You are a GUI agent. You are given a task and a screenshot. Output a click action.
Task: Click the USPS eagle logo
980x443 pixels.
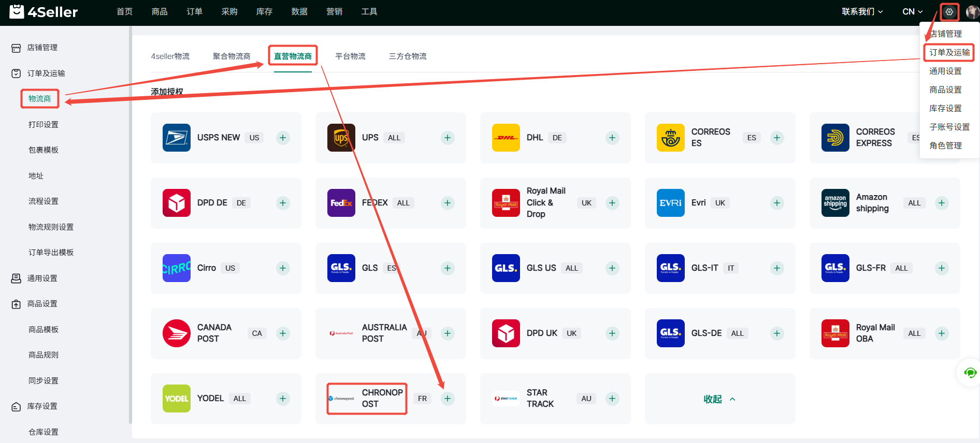coord(177,138)
